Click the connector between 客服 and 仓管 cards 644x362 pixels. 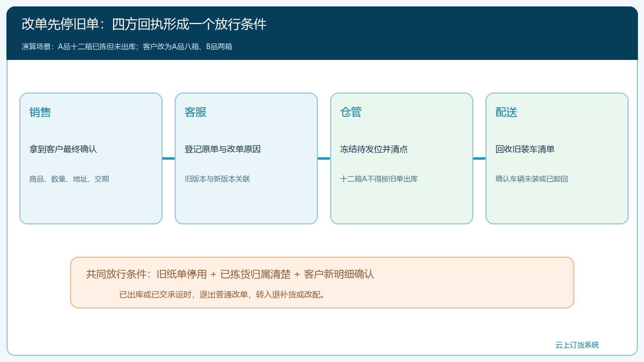tap(324, 158)
